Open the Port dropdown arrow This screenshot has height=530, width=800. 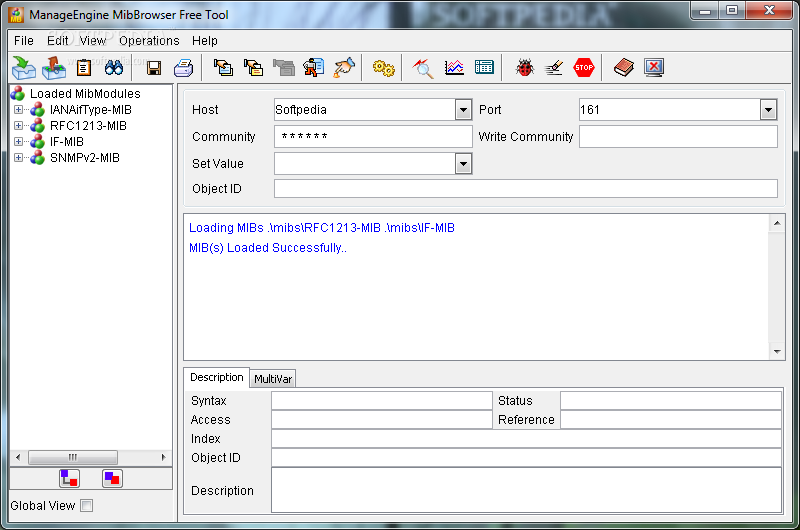click(768, 110)
